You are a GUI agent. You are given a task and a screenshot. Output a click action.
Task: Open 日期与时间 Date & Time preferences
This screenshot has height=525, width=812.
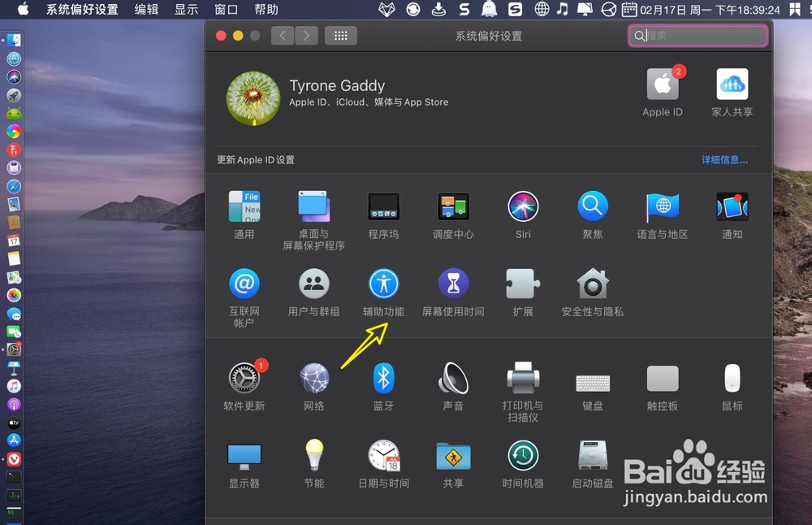click(x=383, y=458)
